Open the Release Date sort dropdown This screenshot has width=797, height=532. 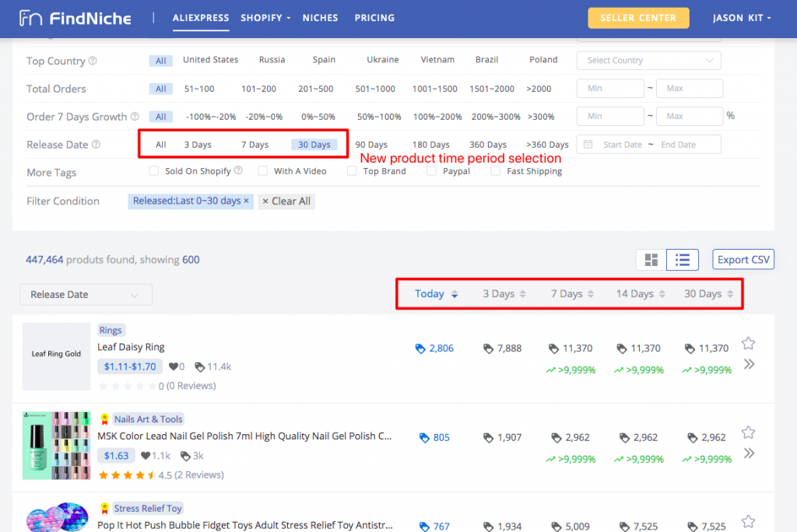point(86,295)
